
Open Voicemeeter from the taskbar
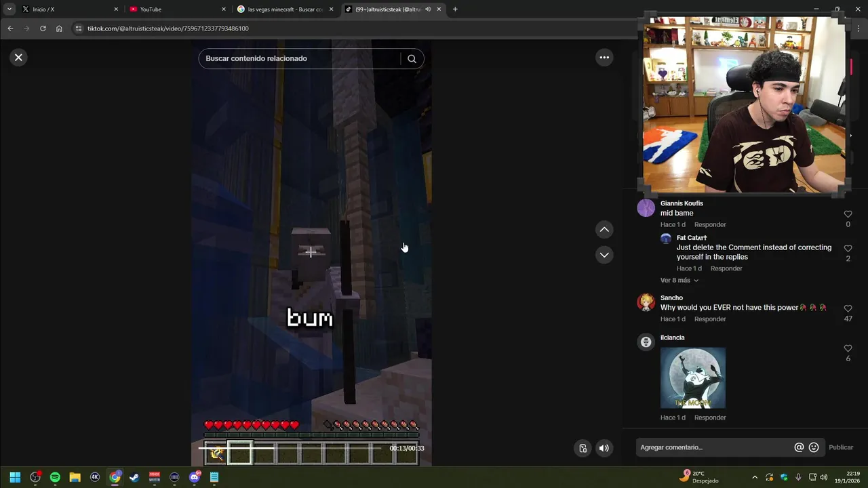pyautogui.click(x=155, y=477)
